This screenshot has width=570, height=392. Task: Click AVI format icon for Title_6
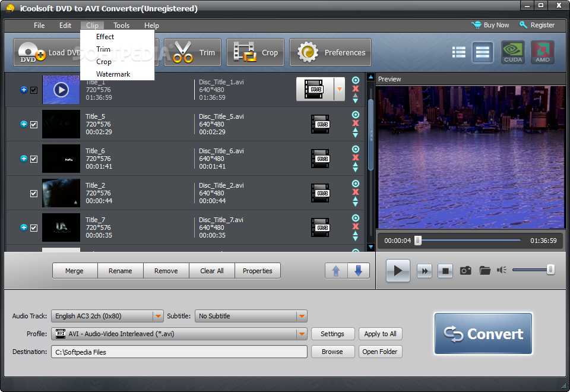pos(320,159)
